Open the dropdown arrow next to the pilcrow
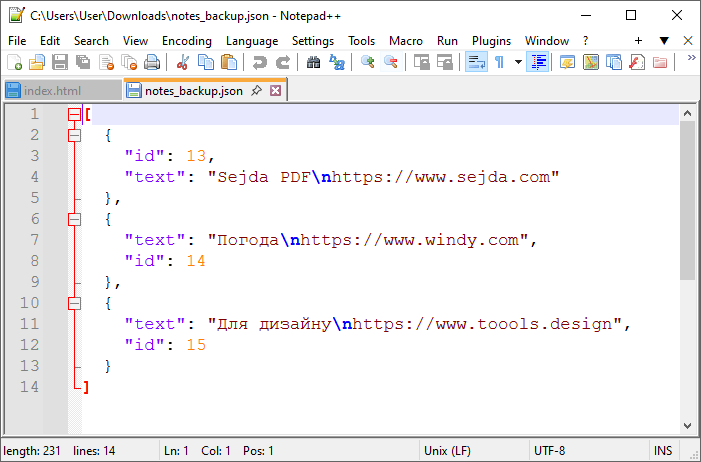 point(518,62)
